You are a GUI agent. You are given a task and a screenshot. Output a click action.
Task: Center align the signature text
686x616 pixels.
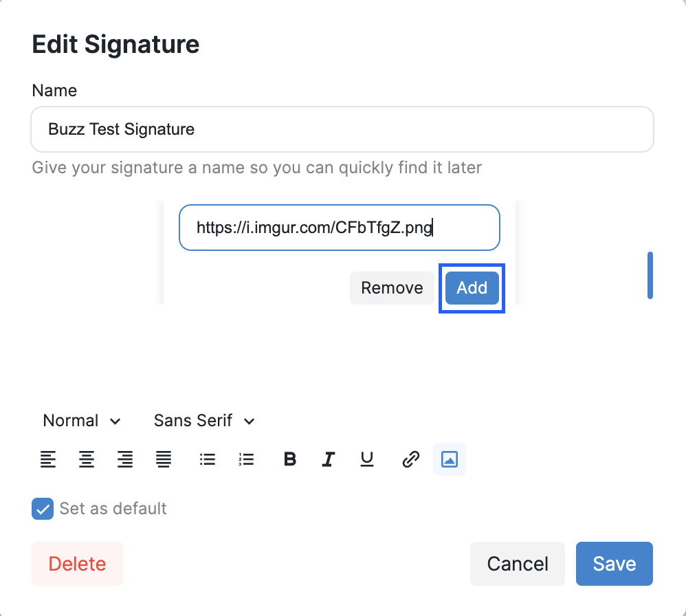(87, 459)
